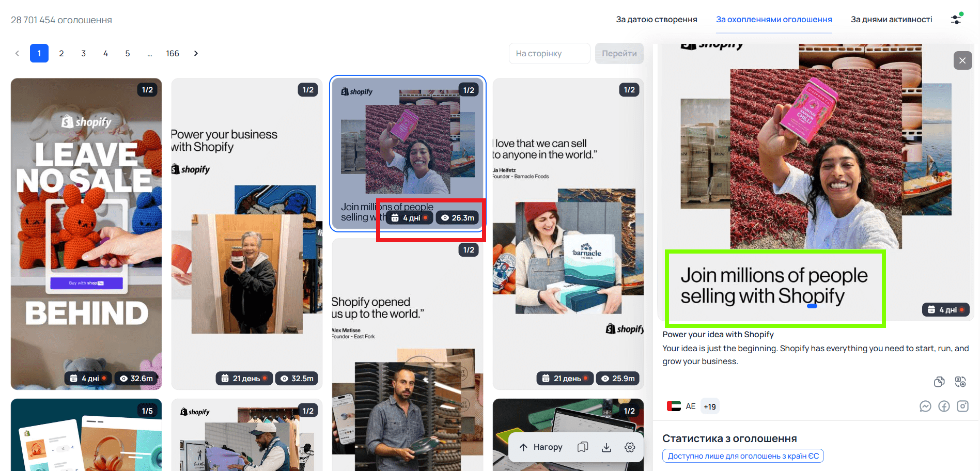The width and height of the screenshot is (980, 471).
Task: Click the 32.5m reach badge
Action: click(x=298, y=379)
